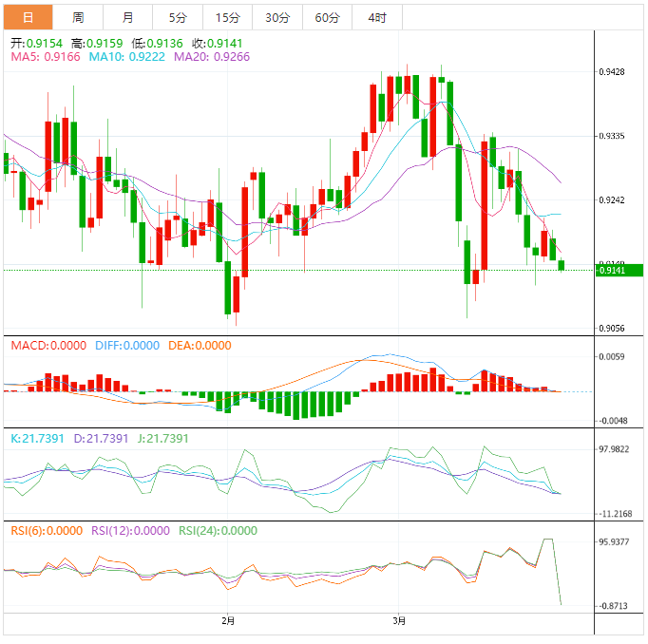
Task: Click the -11.2168 KDJ axis value
Action: tap(616, 514)
